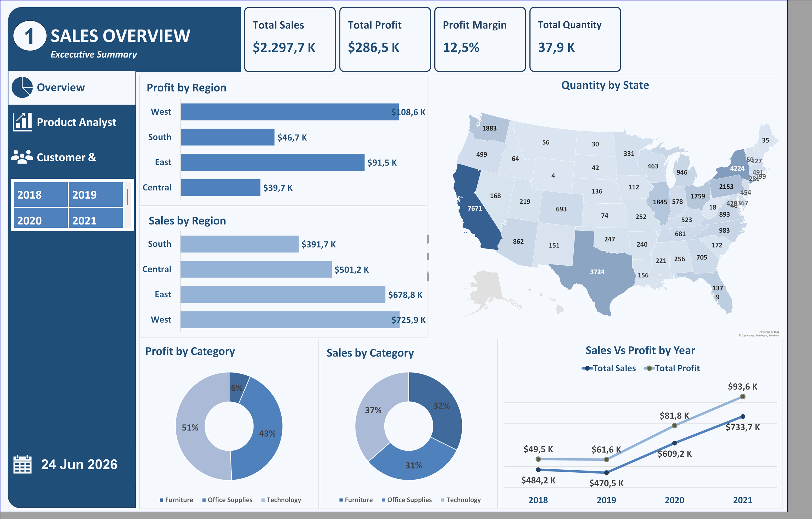The image size is (812, 519).
Task: Filter by year 2021 in slicer
Action: (x=96, y=218)
